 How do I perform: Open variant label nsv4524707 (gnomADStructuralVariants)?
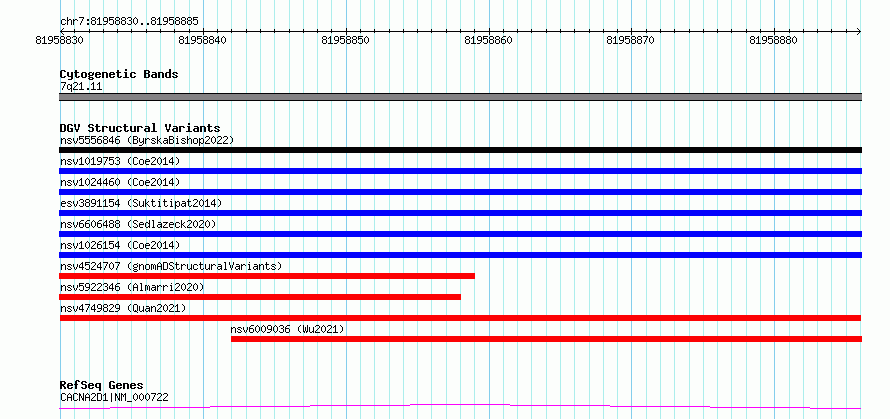click(171, 266)
